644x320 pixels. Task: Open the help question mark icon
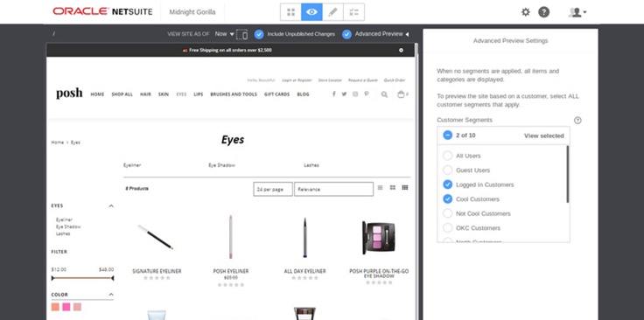coord(543,12)
